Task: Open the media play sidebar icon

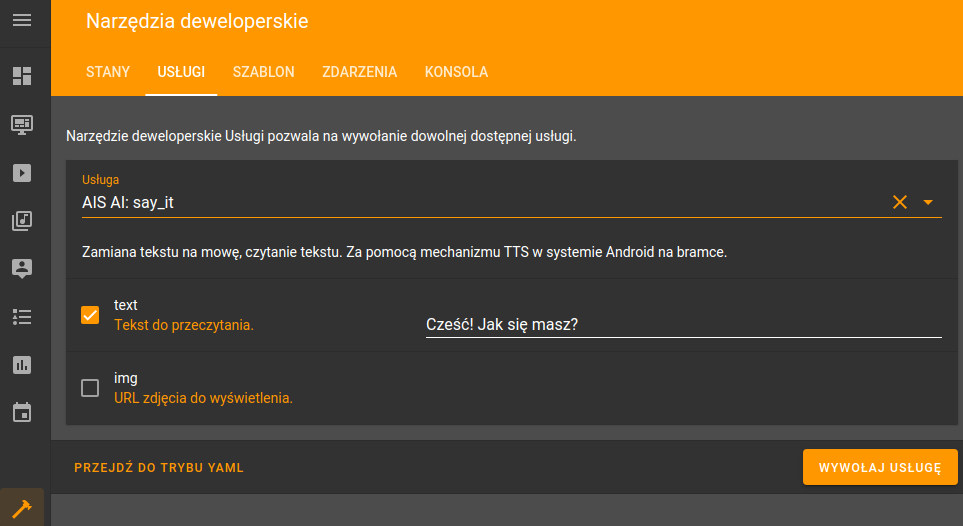Action: pyautogui.click(x=22, y=173)
